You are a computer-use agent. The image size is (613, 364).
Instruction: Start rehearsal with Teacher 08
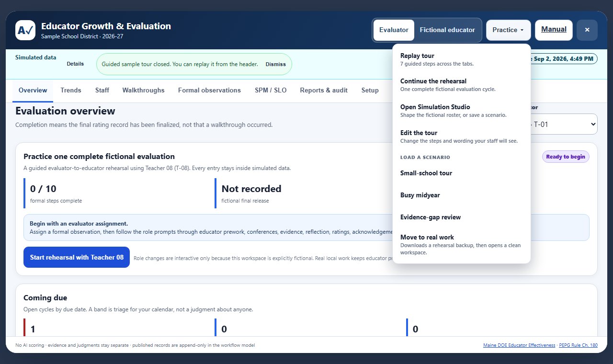(x=77, y=257)
